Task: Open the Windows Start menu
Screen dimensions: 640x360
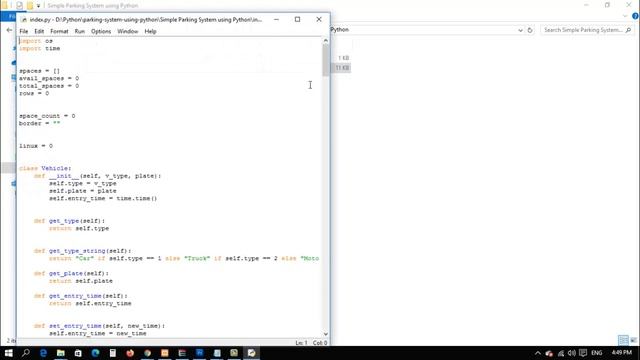Action: 8,353
